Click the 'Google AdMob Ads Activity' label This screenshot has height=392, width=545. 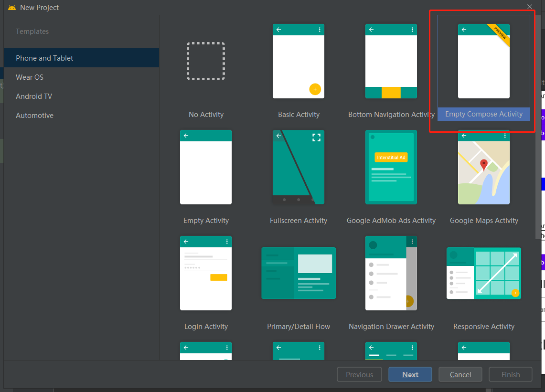pos(391,220)
